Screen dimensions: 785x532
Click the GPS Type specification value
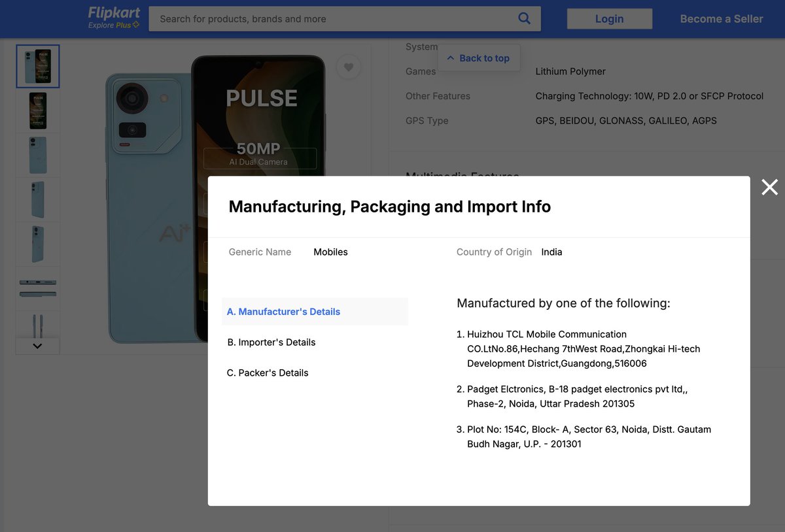[626, 121]
